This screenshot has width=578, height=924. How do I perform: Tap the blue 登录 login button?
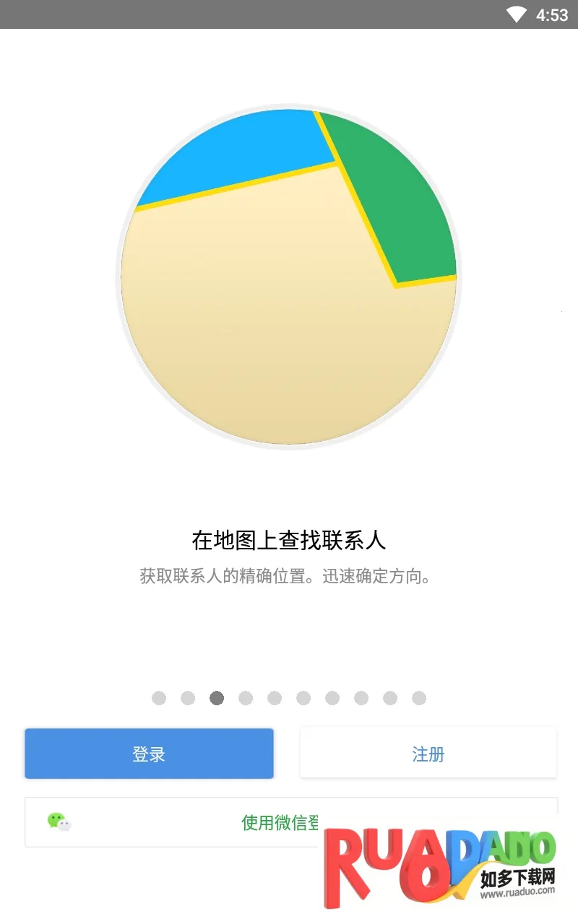coord(149,754)
